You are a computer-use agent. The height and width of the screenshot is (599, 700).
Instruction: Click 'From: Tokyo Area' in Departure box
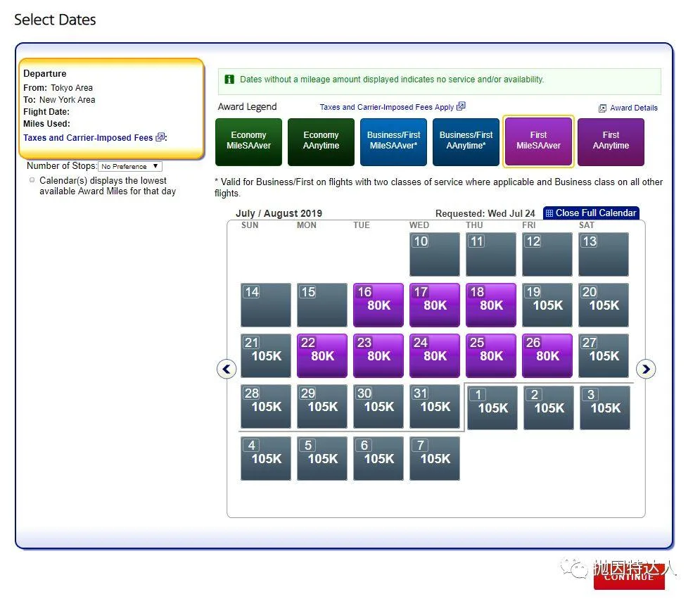coord(58,87)
